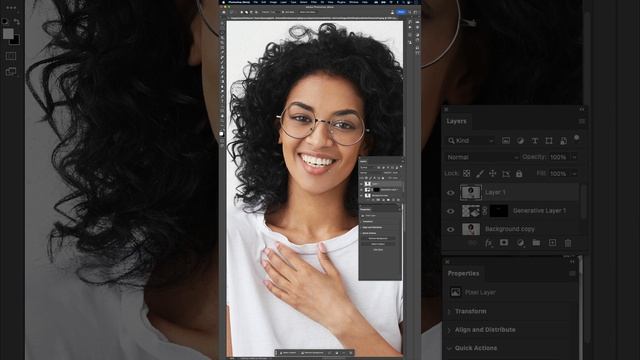Screen dimensions: 640x360
Task: Open the Kind filter dropdown
Action: (471, 140)
